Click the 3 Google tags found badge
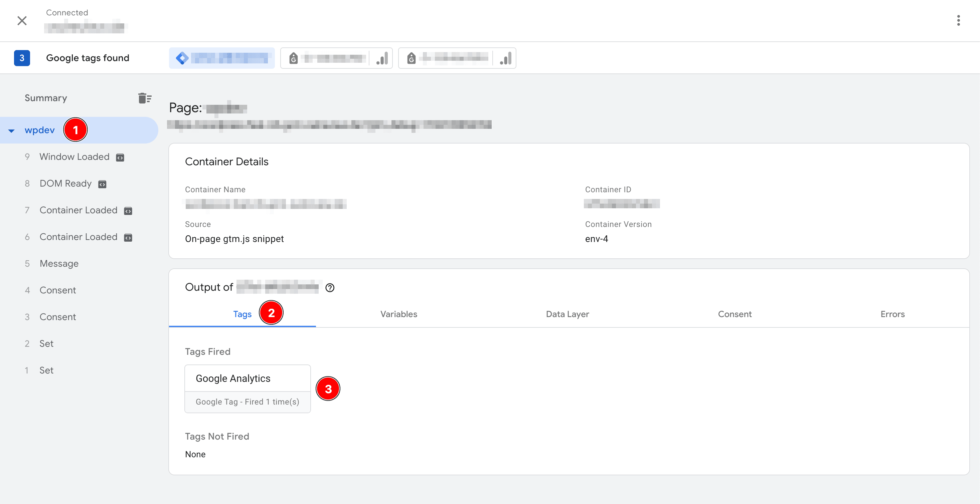The image size is (980, 504). pyautogui.click(x=22, y=58)
